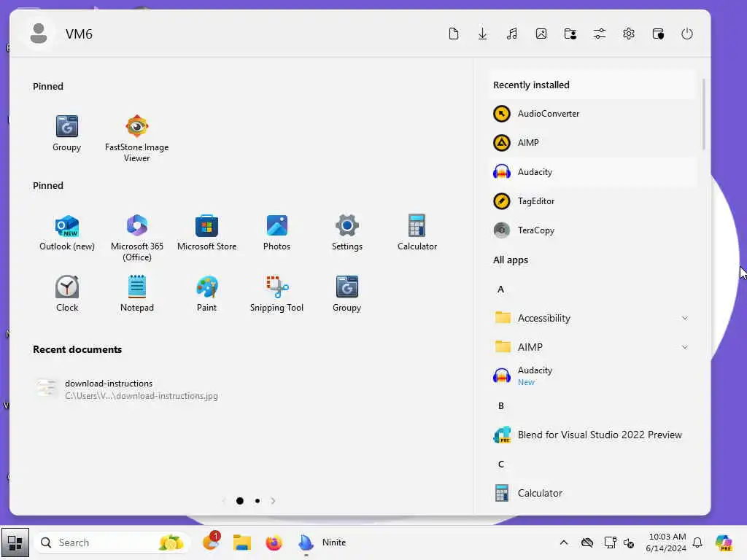
Task: Launch Microsoft 365 (Office)
Action: 136,237
